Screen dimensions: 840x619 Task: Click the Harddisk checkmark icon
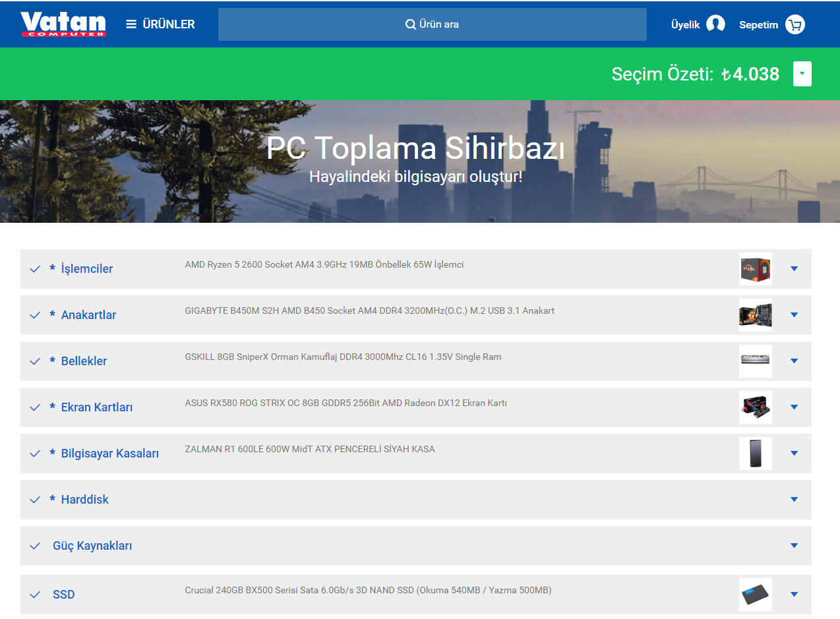[x=35, y=500]
